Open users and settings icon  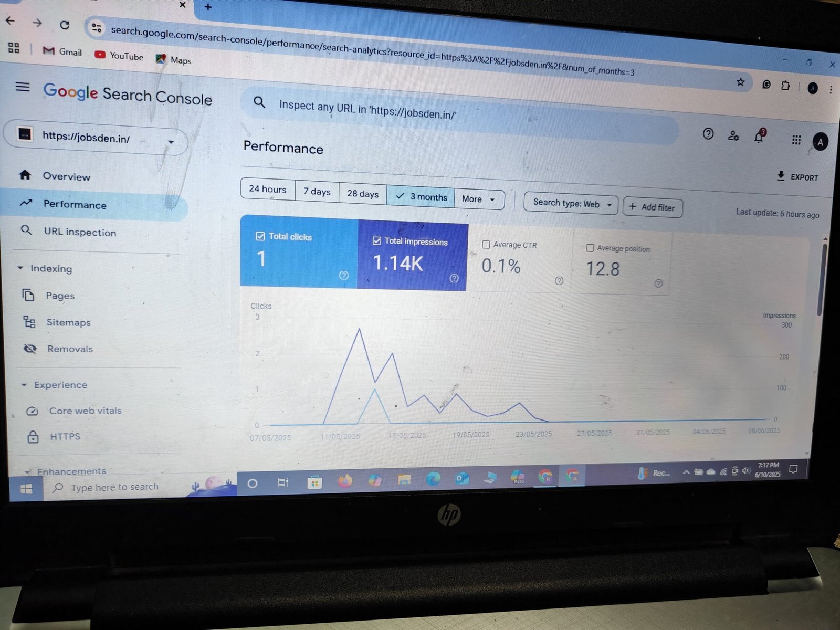(733, 135)
